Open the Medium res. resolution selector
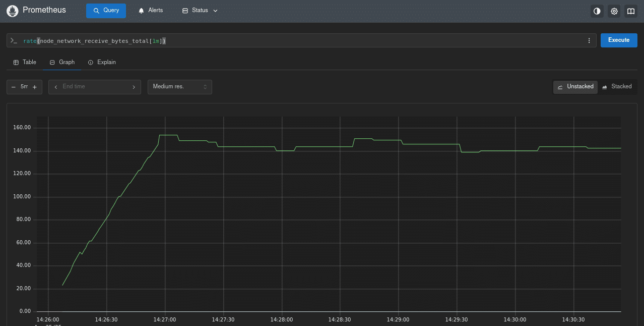Image resolution: width=644 pixels, height=326 pixels. tap(179, 86)
